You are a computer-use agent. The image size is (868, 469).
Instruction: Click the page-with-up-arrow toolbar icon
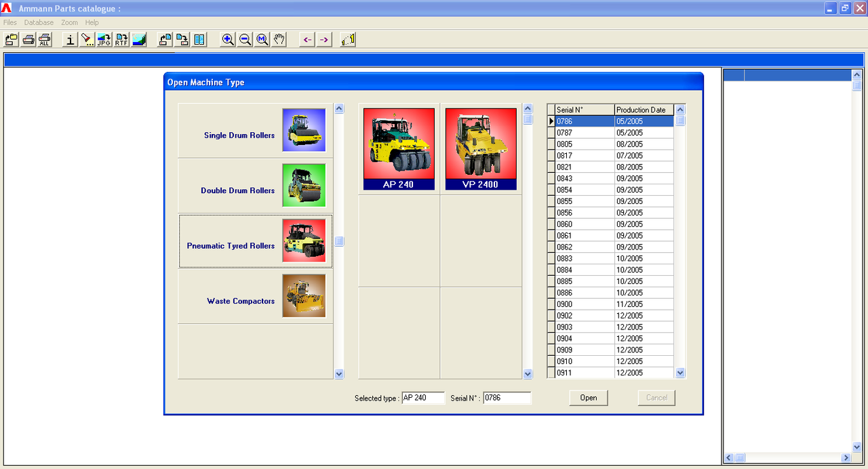(165, 39)
